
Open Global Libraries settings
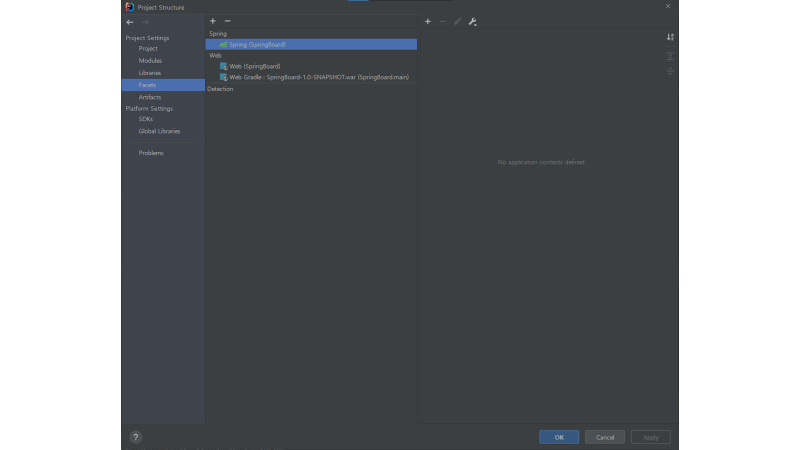159,131
